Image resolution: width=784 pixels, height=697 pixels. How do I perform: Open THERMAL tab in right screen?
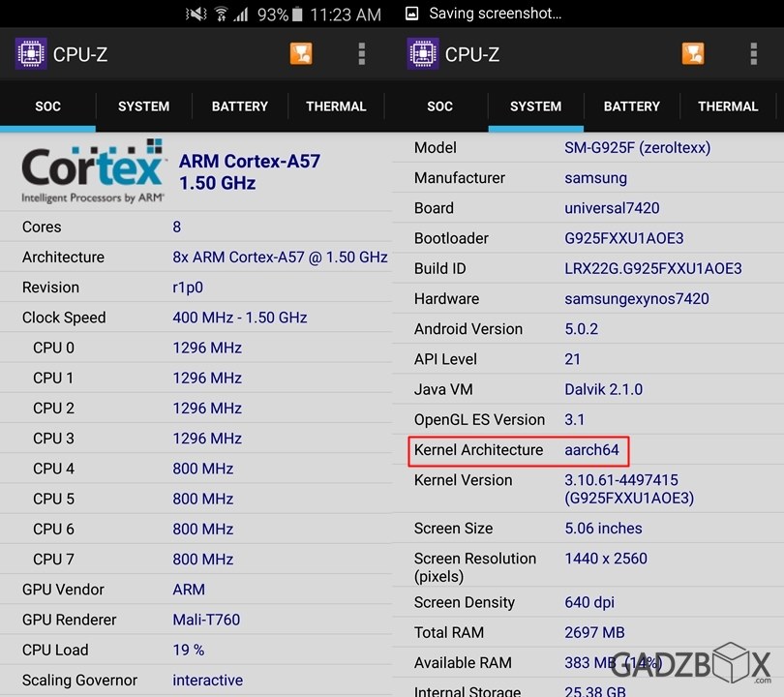(728, 106)
